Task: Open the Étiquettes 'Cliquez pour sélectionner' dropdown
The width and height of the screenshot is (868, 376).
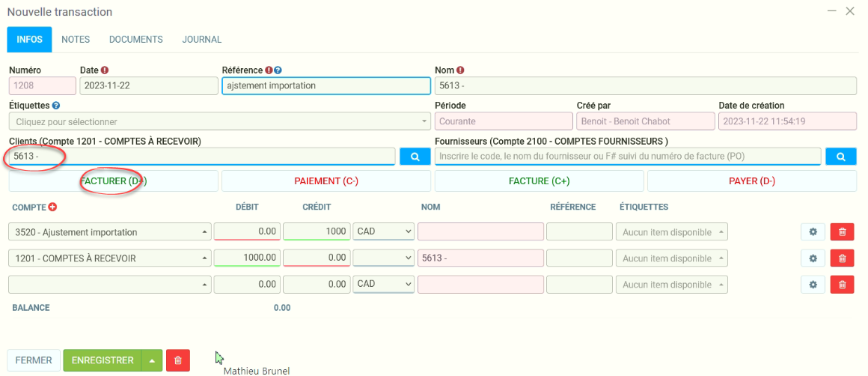Action: [x=218, y=121]
